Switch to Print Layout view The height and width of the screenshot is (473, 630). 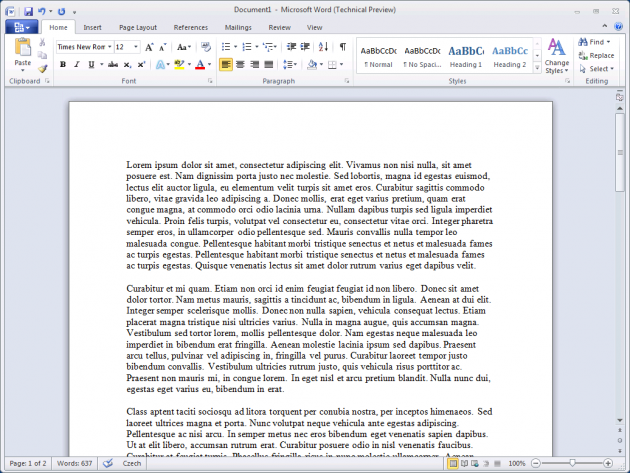tap(453, 463)
